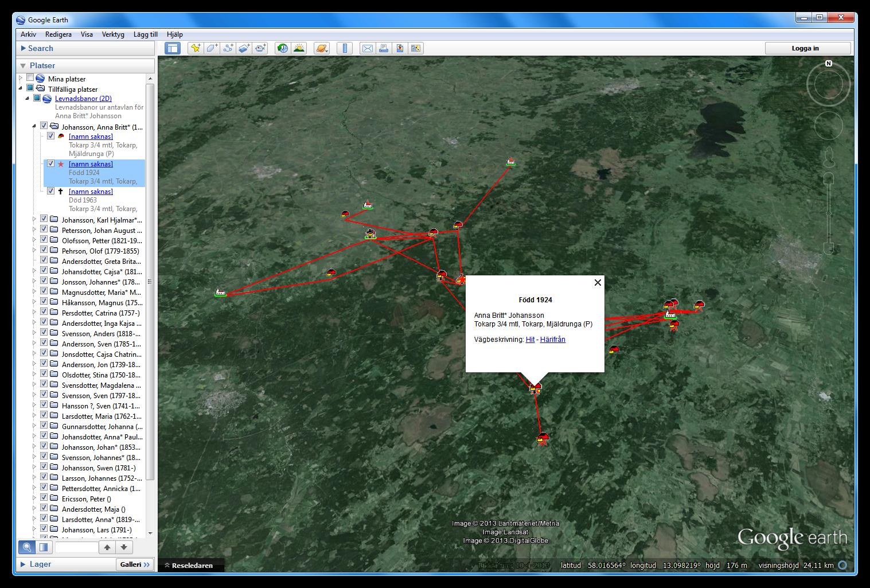Open the Redigera menu

58,34
